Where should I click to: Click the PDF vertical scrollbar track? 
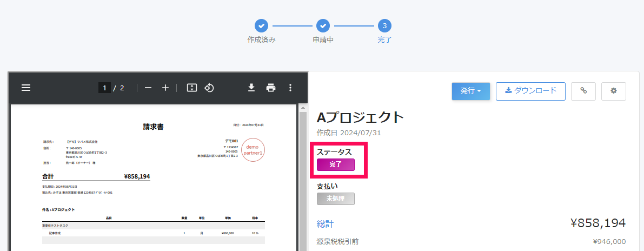click(x=303, y=181)
